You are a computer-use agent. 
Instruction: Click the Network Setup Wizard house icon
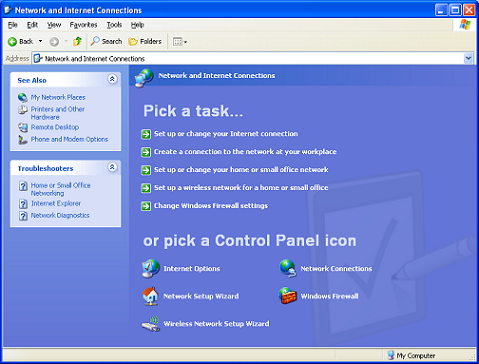[151, 296]
